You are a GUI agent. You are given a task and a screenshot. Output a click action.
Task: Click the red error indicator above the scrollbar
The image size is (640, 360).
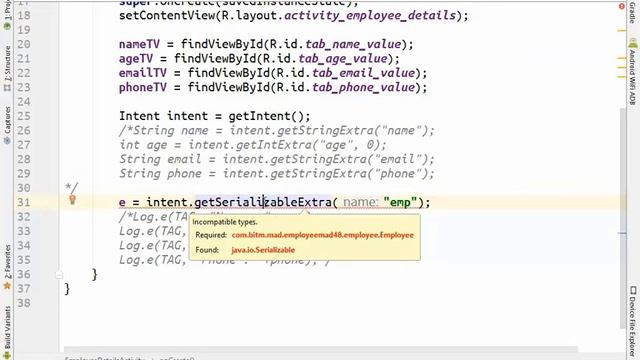click(622, 6)
